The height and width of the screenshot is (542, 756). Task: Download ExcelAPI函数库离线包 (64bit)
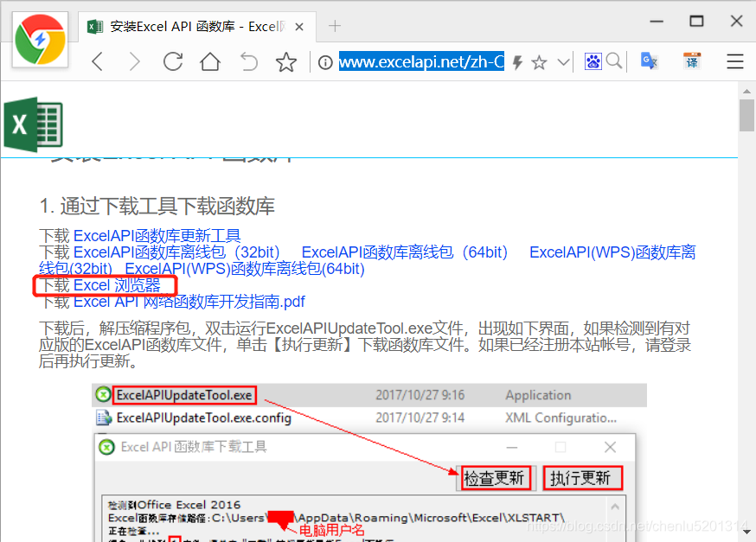(405, 252)
